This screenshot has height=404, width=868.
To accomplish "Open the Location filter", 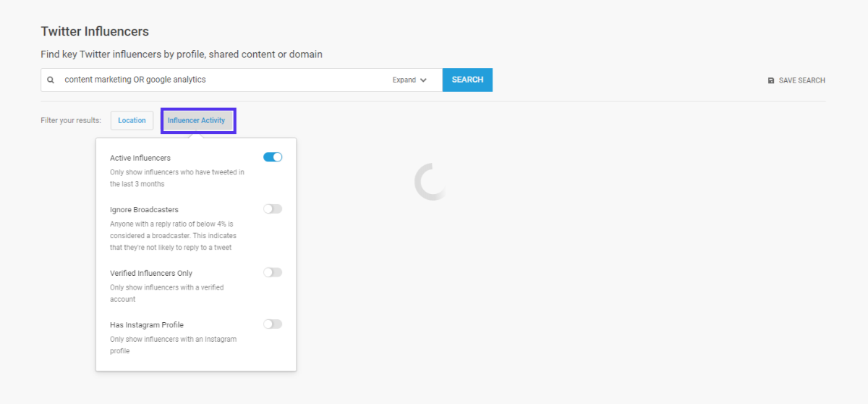I will (132, 120).
